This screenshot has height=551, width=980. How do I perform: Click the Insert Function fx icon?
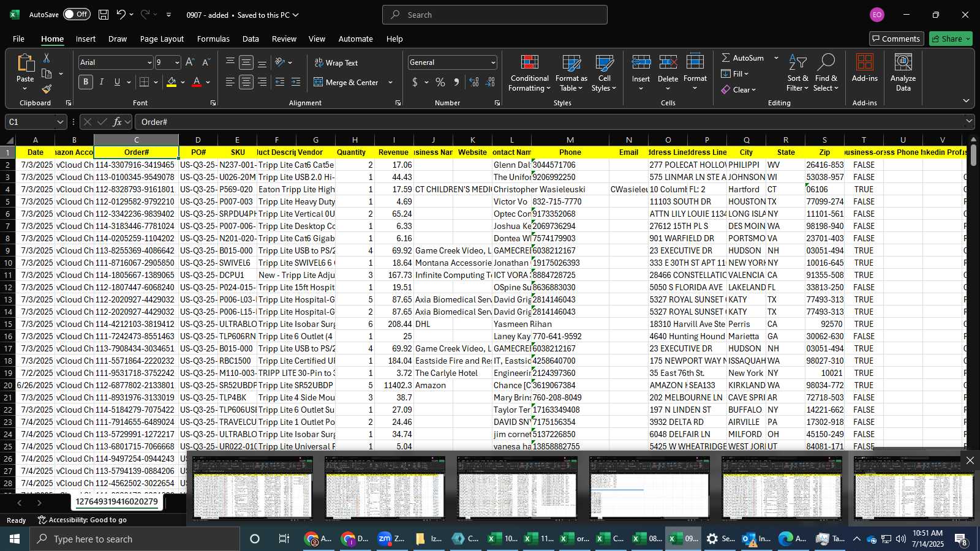(x=118, y=122)
